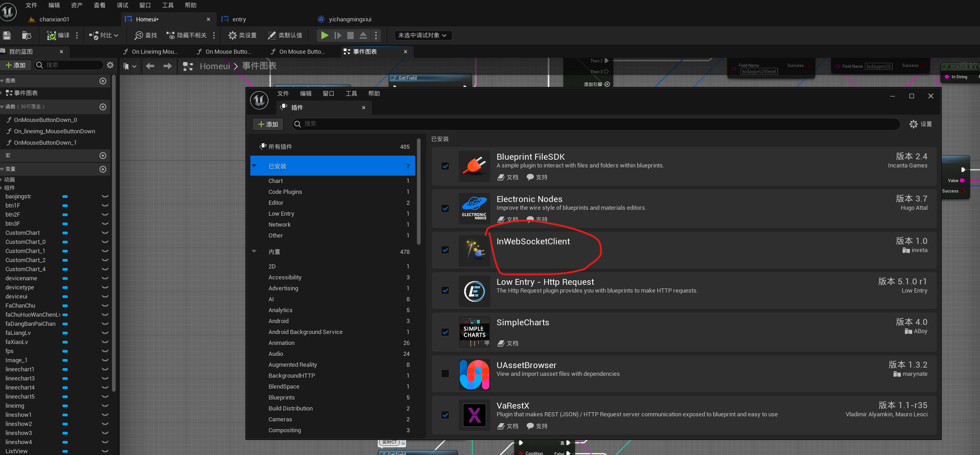This screenshot has width=980, height=455.
Task: Select OnMouseButtonDown_0 function
Action: click(x=46, y=120)
